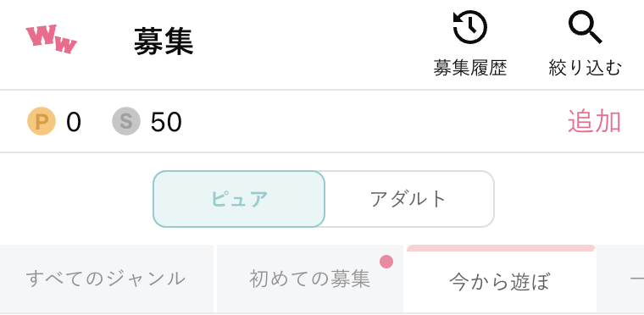Viewport: 644px width, 315px height.
Task: Tap the gold P point coin icon
Action: [x=42, y=121]
